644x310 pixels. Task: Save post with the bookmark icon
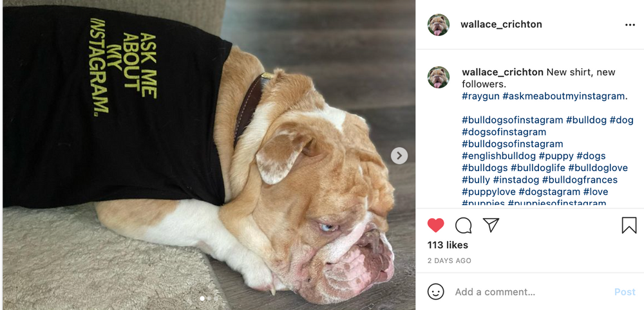click(629, 225)
